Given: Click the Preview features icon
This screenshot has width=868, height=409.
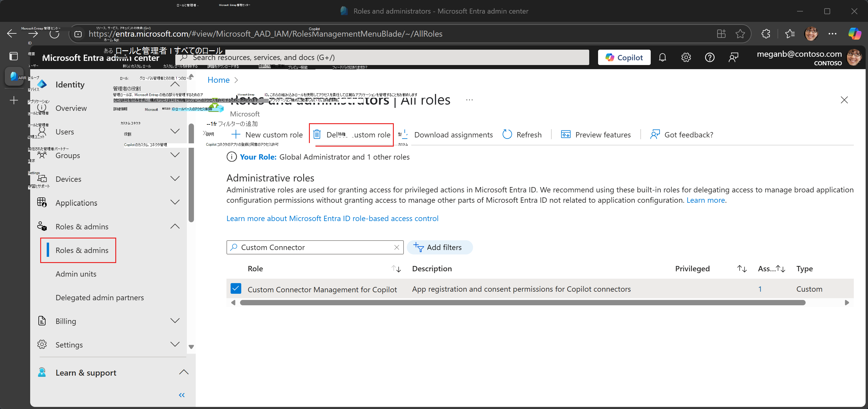Looking at the screenshot, I should click(566, 134).
